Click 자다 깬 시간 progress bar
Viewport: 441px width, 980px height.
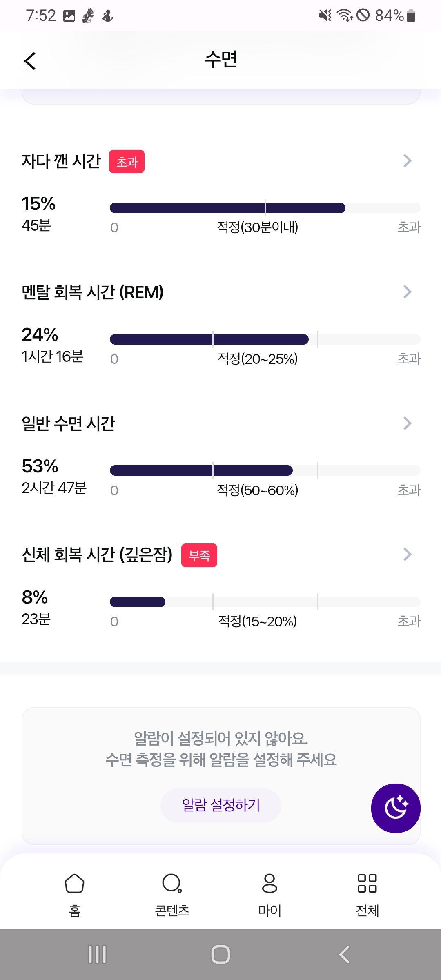point(265,208)
